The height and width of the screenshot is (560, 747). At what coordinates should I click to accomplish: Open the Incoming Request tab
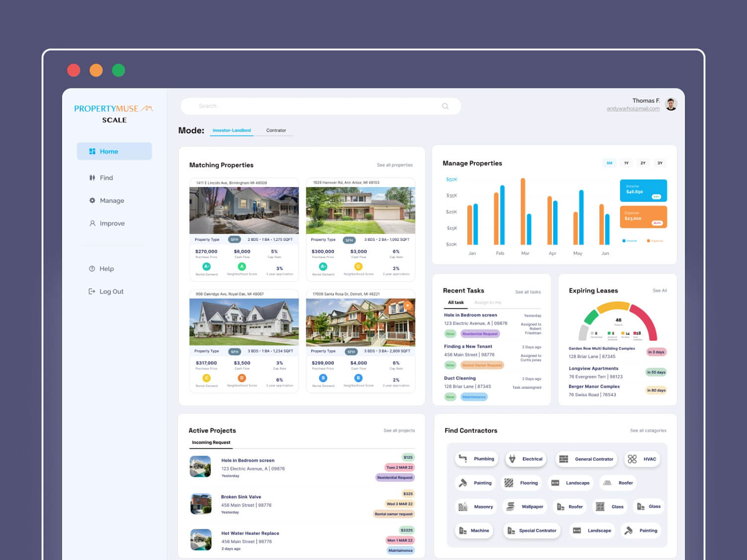click(211, 442)
